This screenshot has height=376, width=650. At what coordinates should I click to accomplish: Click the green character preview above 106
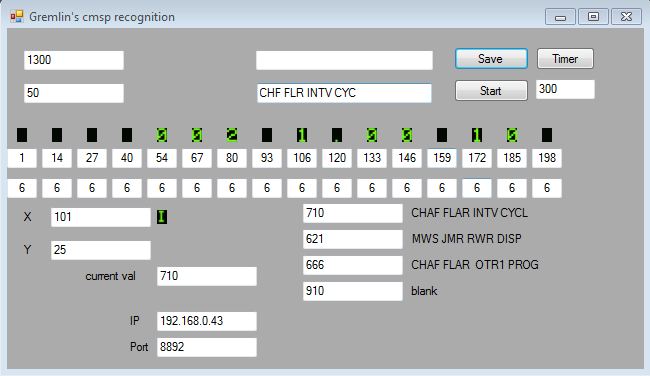tap(302, 135)
